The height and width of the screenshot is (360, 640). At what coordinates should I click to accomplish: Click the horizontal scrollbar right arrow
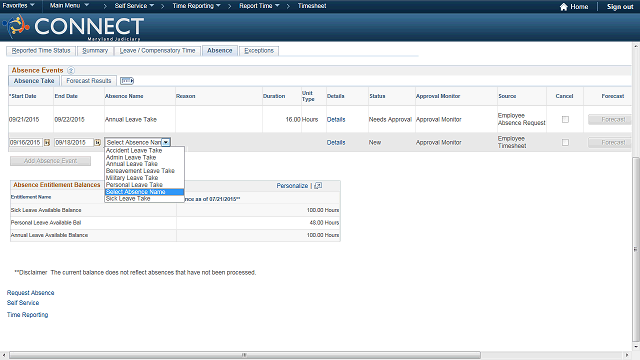click(x=627, y=355)
